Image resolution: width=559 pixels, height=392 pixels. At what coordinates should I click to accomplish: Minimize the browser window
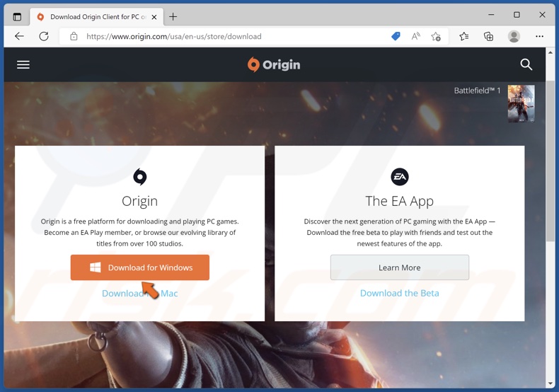click(491, 15)
